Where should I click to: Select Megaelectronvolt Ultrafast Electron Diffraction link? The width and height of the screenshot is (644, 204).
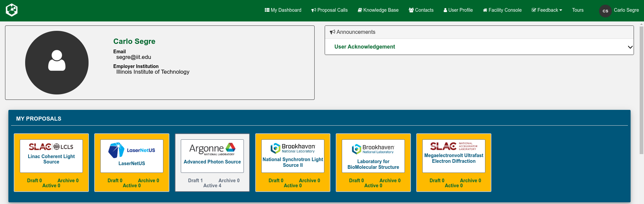pyautogui.click(x=453, y=158)
